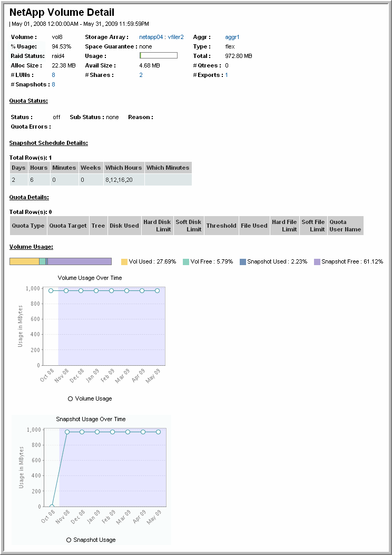392x555 pixels.
Task: Click the Oct 08 point on Snapshot chart
Action: pyautogui.click(x=52, y=507)
